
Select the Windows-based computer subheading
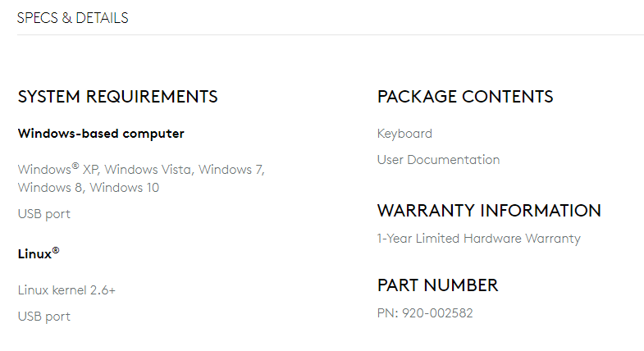pyautogui.click(x=100, y=134)
